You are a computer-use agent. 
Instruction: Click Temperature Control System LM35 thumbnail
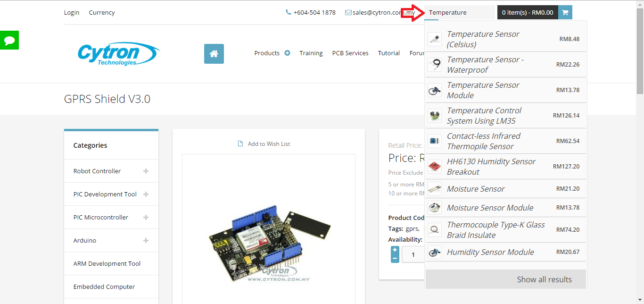point(435,116)
